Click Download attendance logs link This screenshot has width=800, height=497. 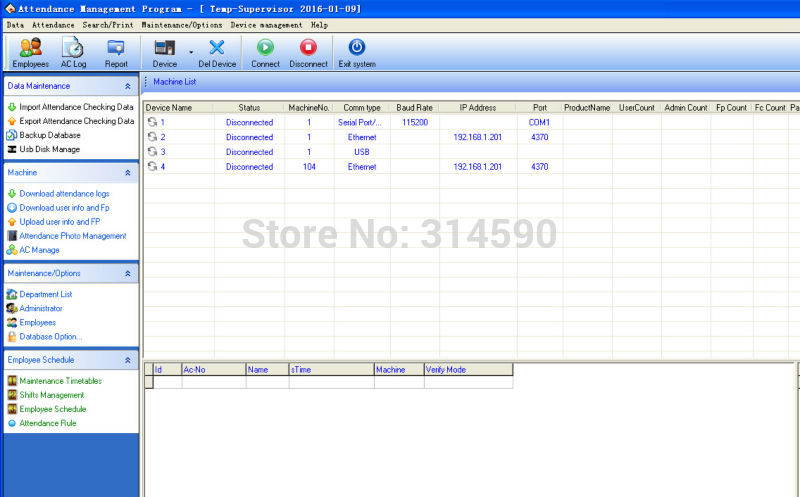(x=64, y=193)
